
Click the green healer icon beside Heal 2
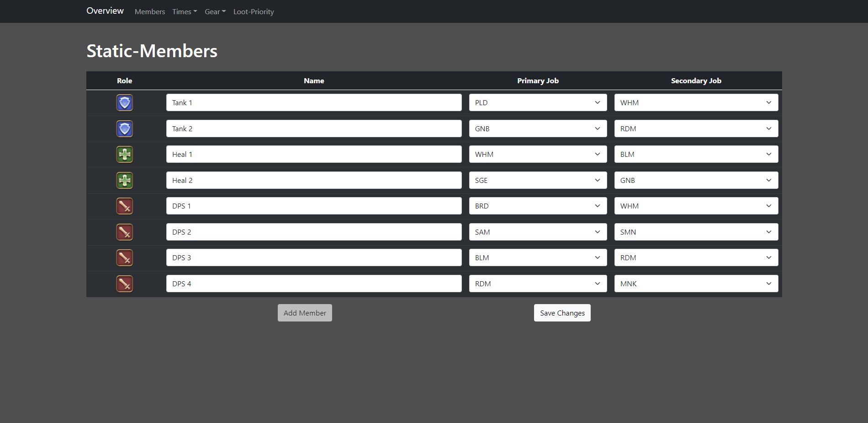click(x=125, y=181)
